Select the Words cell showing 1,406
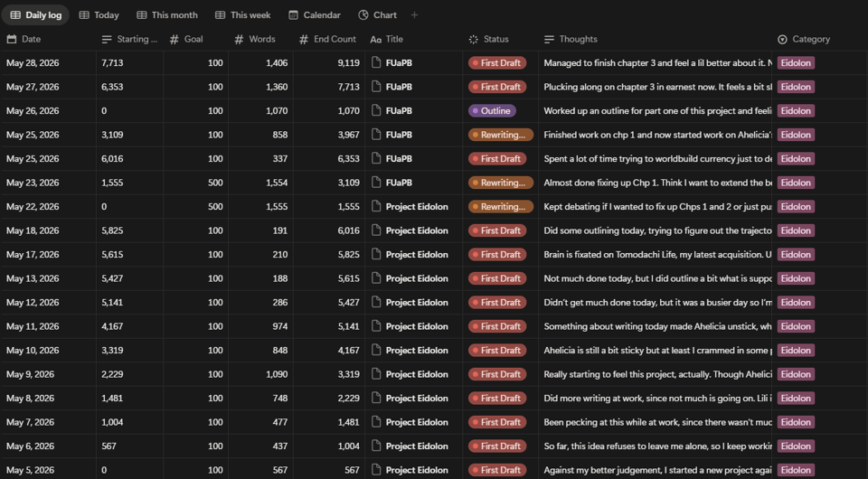 click(260, 62)
